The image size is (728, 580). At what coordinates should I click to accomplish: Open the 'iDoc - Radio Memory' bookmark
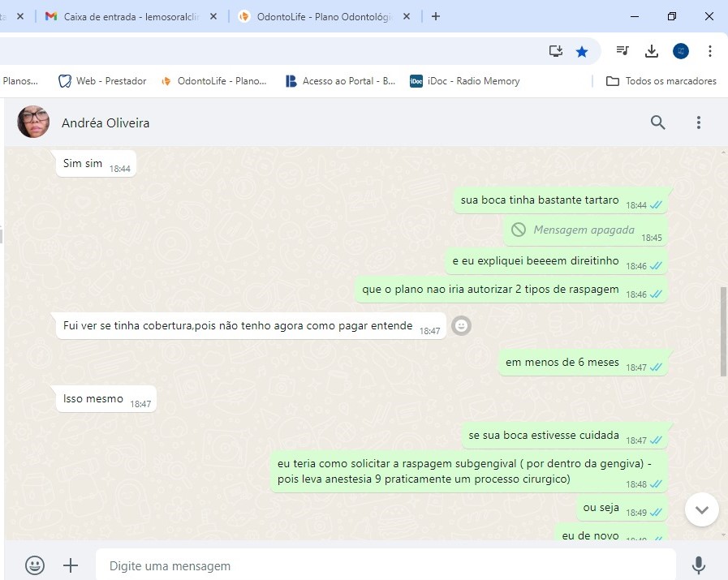(x=465, y=81)
